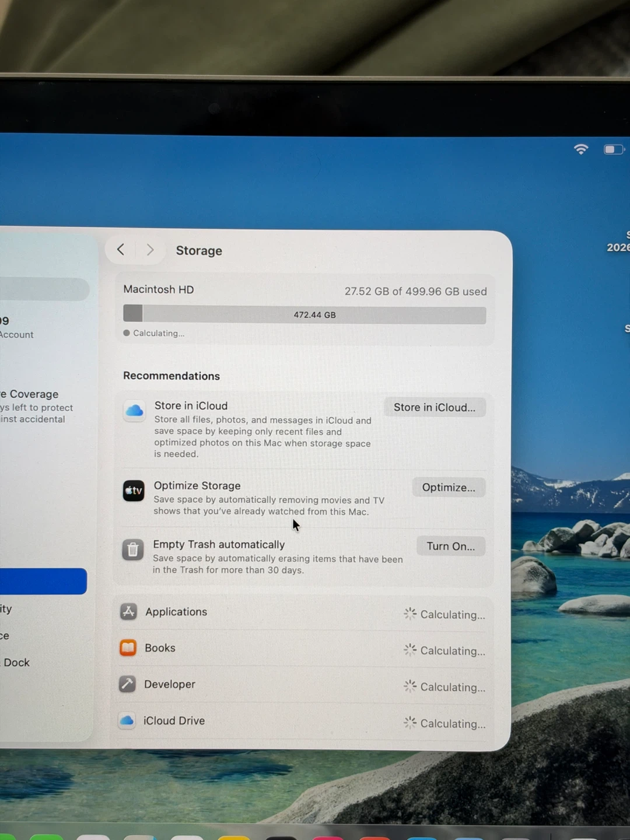This screenshot has height=840, width=630.
Task: Click the Applications row icon
Action: point(128,611)
